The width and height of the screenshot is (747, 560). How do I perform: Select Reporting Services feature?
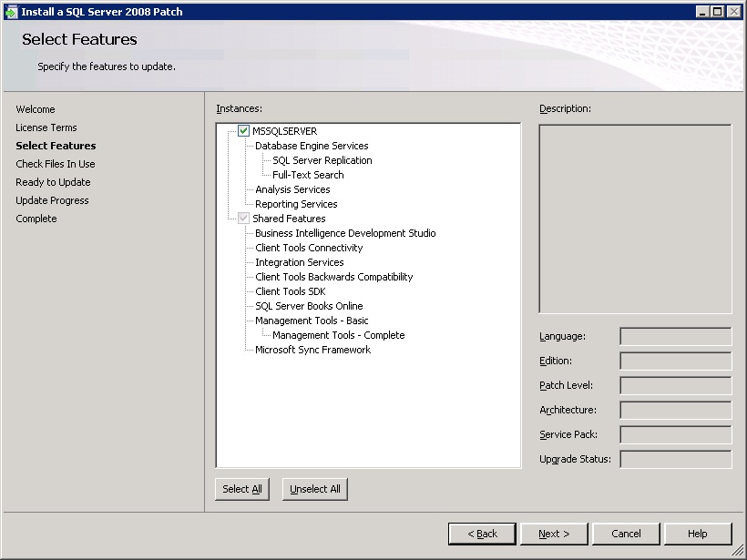(x=296, y=204)
